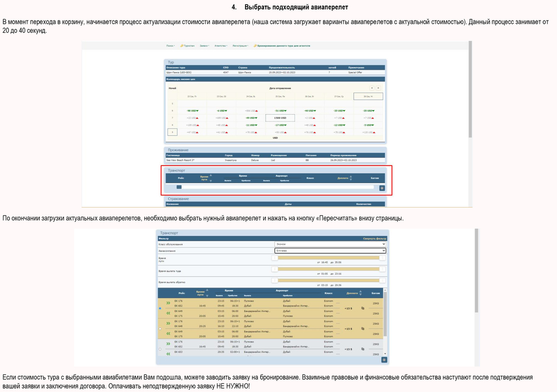Select the grey-row flight option radio button

click(160, 349)
